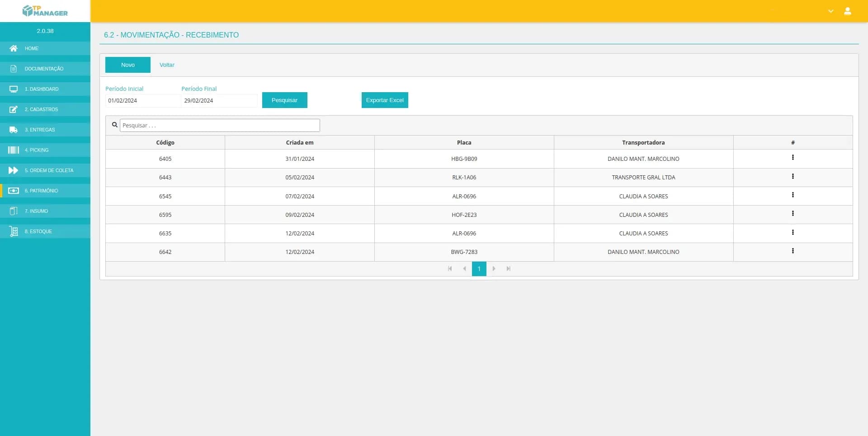Open actions menu for row 6545

click(x=793, y=195)
